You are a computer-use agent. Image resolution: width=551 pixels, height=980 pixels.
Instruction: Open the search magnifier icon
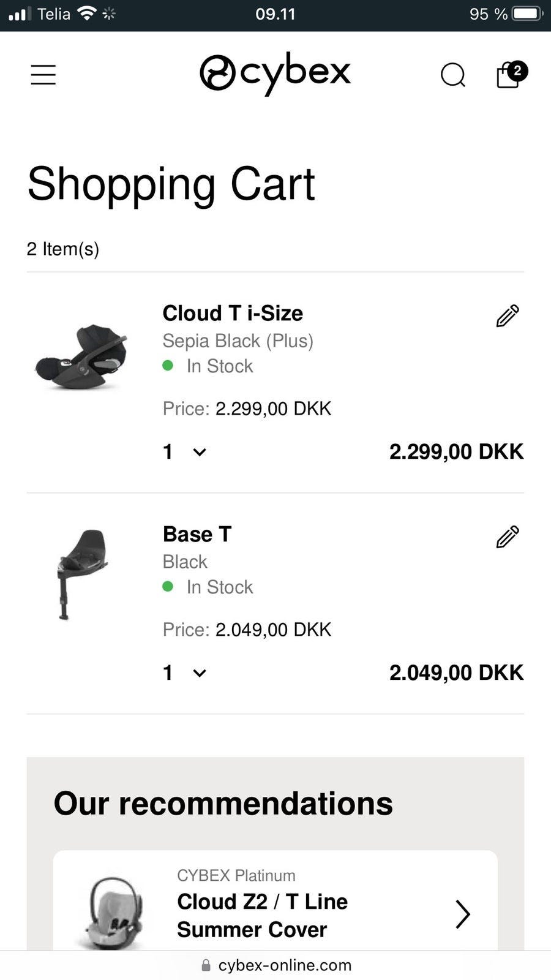click(x=453, y=75)
